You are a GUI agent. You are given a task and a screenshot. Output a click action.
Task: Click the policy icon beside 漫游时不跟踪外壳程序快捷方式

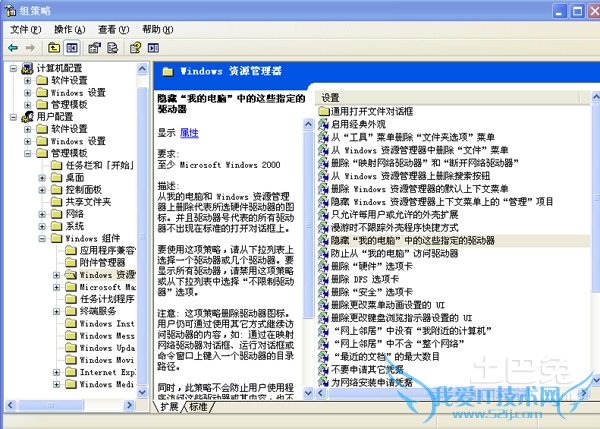(x=323, y=227)
